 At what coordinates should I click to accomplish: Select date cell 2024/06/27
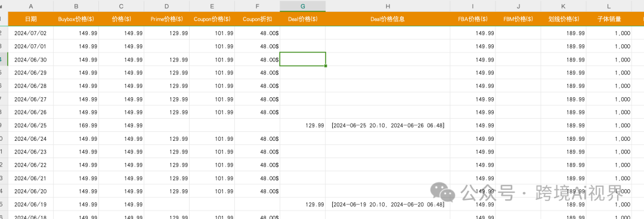pyautogui.click(x=30, y=99)
